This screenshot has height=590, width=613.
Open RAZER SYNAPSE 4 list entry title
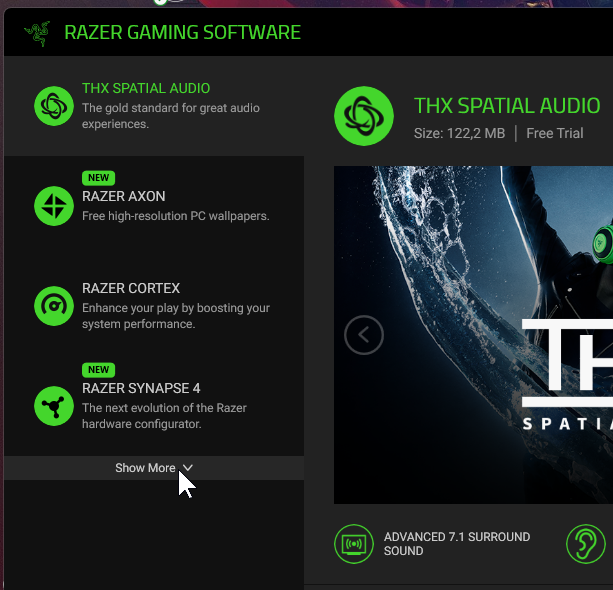pyautogui.click(x=141, y=388)
